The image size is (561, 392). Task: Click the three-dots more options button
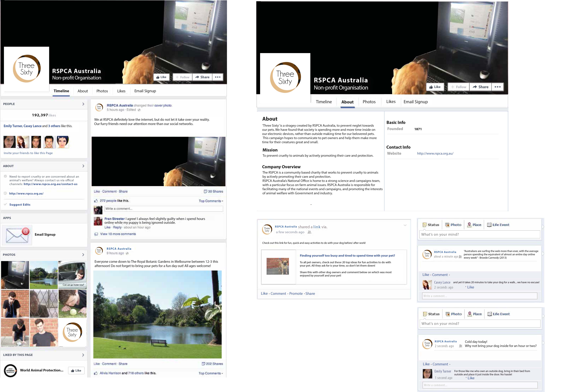point(217,77)
